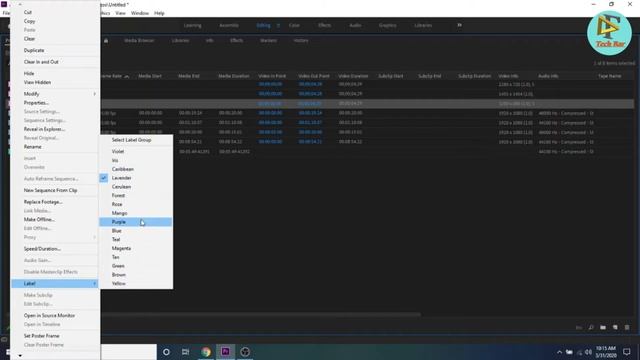Click the Project panel horizontal scrollbar

click(261, 315)
